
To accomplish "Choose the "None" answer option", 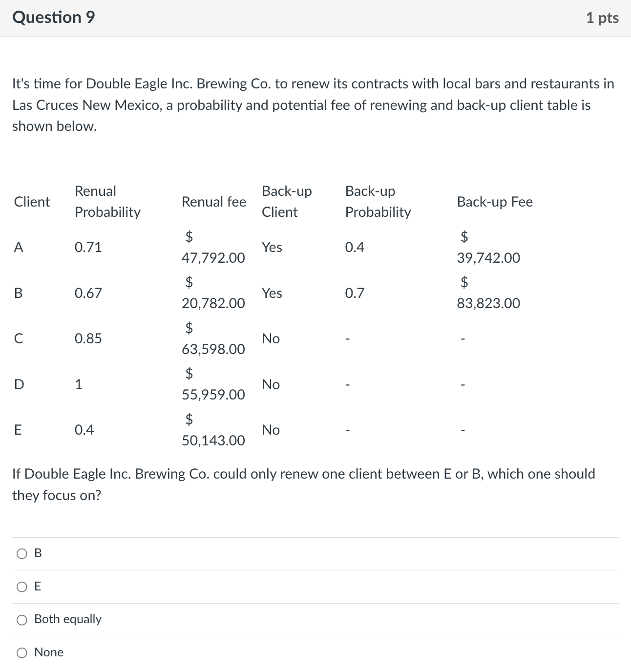I will coord(21,652).
